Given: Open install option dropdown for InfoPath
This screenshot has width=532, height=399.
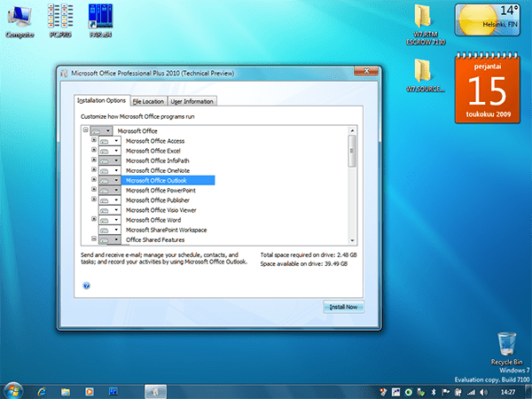Looking at the screenshot, I should (110, 160).
